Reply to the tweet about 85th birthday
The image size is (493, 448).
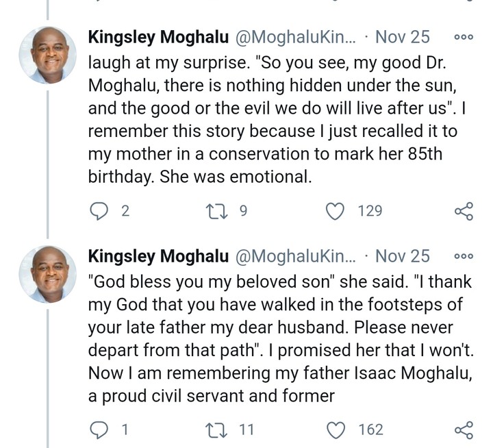pyautogui.click(x=100, y=211)
